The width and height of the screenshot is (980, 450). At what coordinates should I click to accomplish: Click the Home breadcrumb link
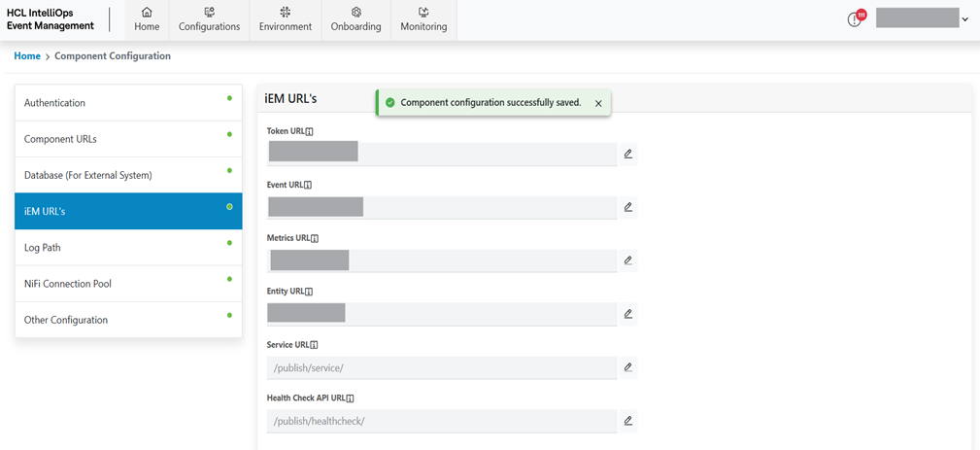[27, 56]
